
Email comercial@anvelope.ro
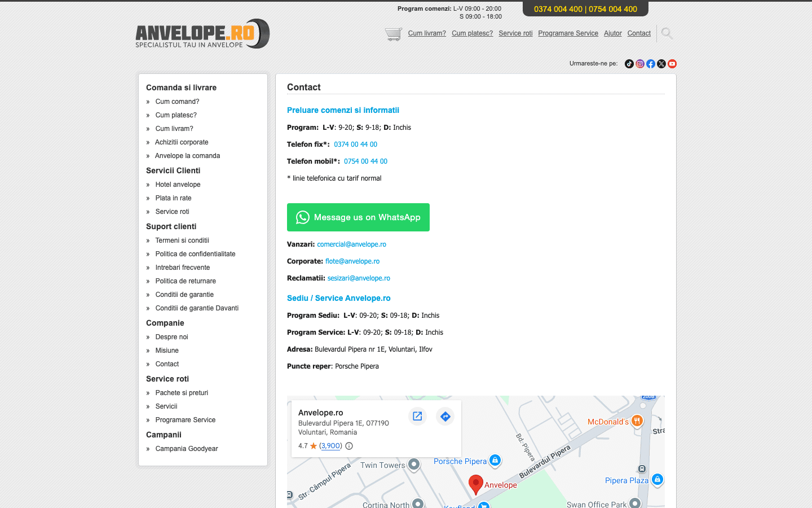click(x=351, y=244)
